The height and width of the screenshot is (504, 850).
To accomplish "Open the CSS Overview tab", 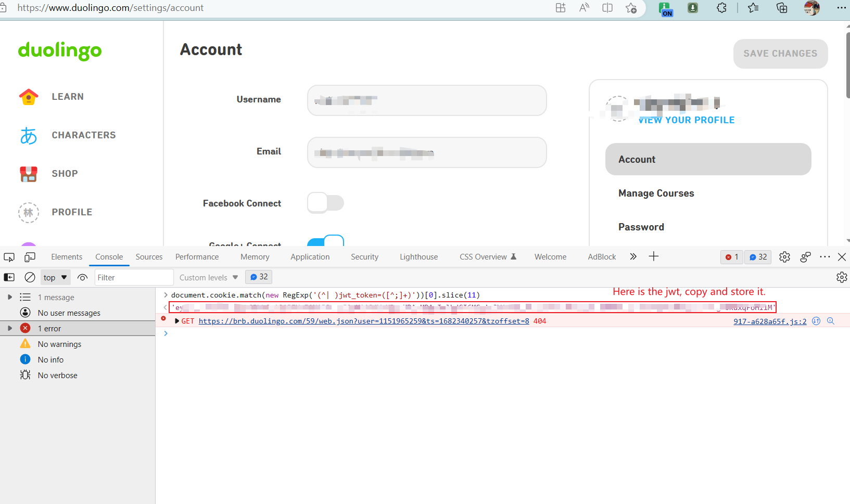I will 488,257.
